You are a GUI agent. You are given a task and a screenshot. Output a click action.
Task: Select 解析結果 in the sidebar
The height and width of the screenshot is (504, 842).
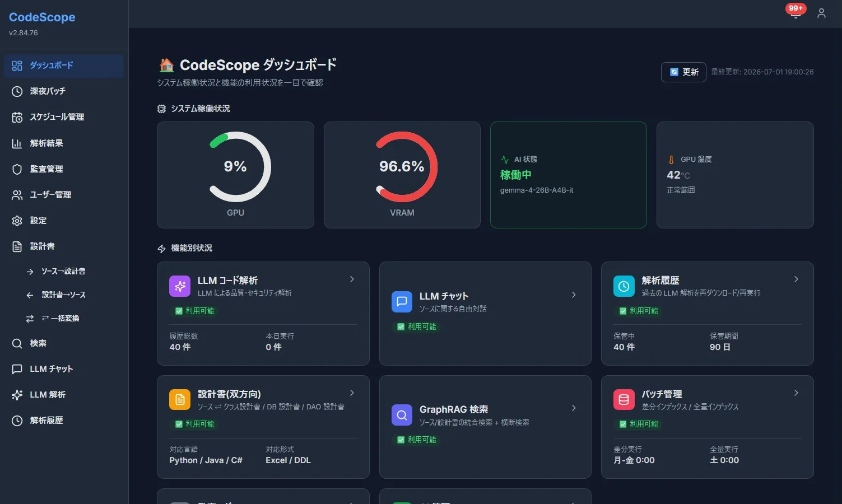(x=64, y=143)
